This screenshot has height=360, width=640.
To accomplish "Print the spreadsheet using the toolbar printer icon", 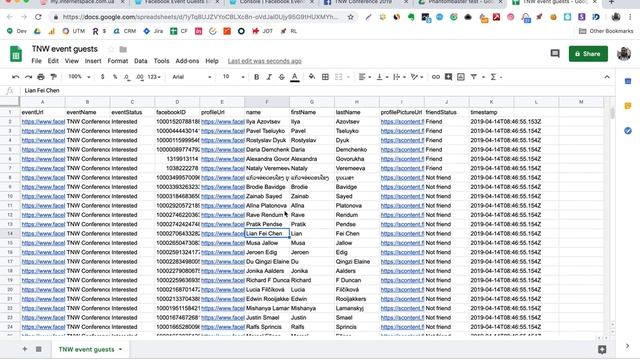I will click(41, 77).
